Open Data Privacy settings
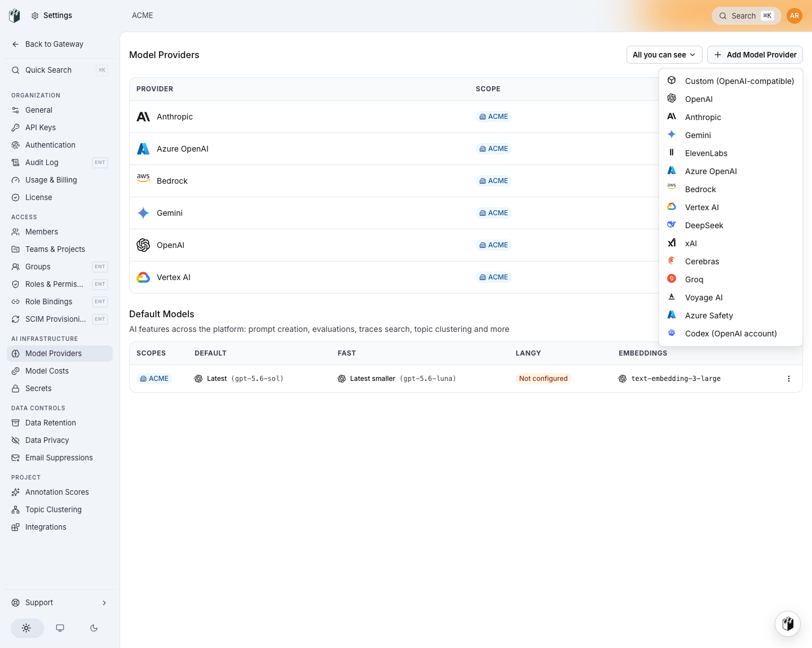The height and width of the screenshot is (648, 812). (60, 441)
